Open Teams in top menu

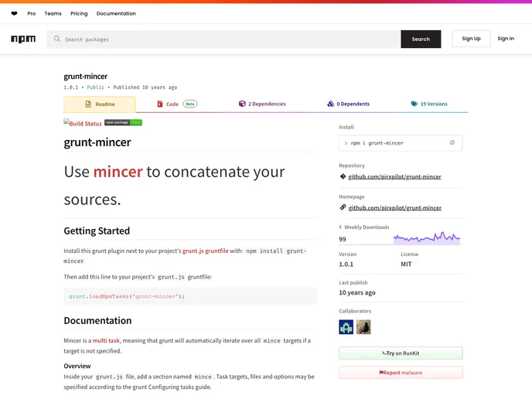click(x=53, y=14)
